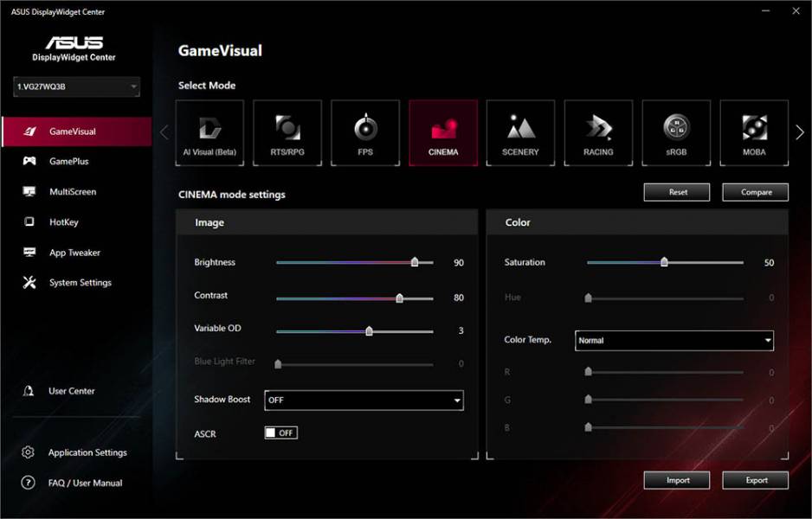Click the G color slider
The height and width of the screenshot is (519, 812).
(666, 400)
